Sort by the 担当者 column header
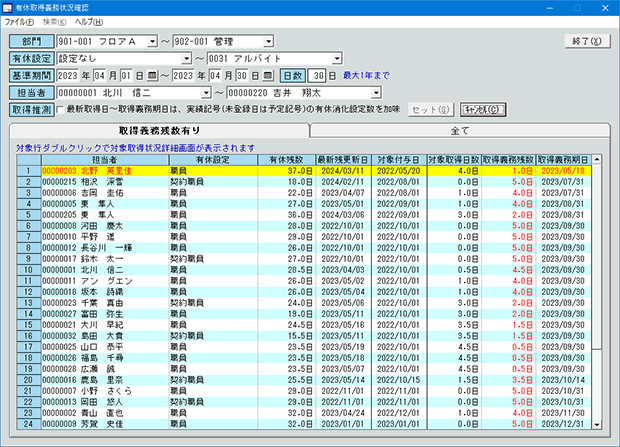The width and height of the screenshot is (620, 447). coord(105,160)
